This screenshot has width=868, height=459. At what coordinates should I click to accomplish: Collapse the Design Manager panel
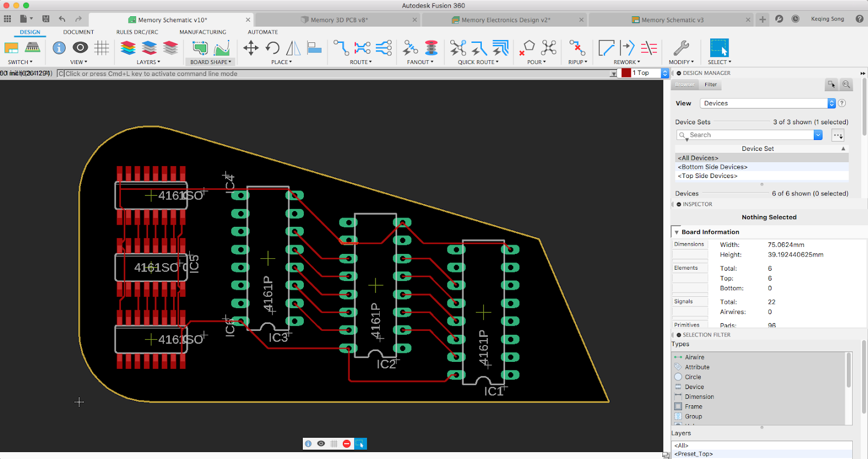point(679,73)
